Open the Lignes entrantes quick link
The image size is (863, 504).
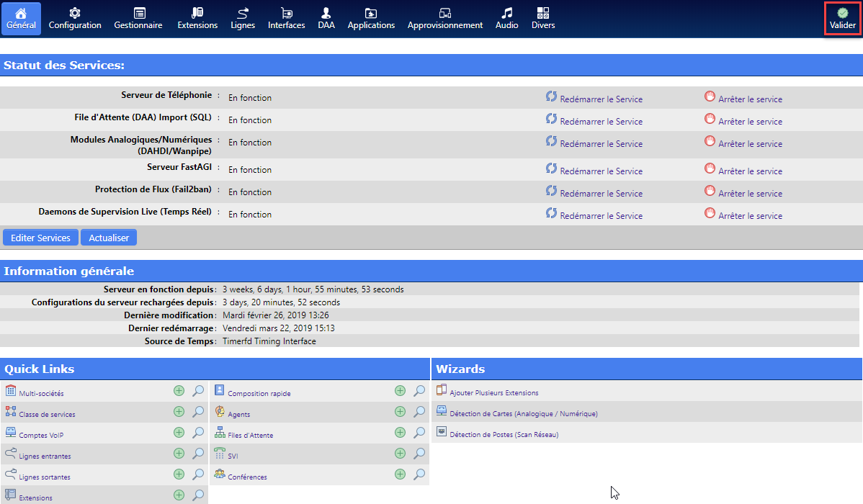click(45, 456)
